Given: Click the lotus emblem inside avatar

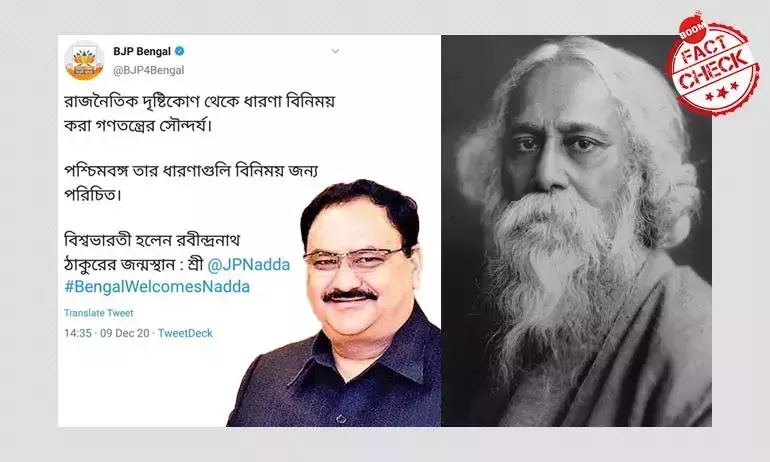Looking at the screenshot, I should 84,59.
